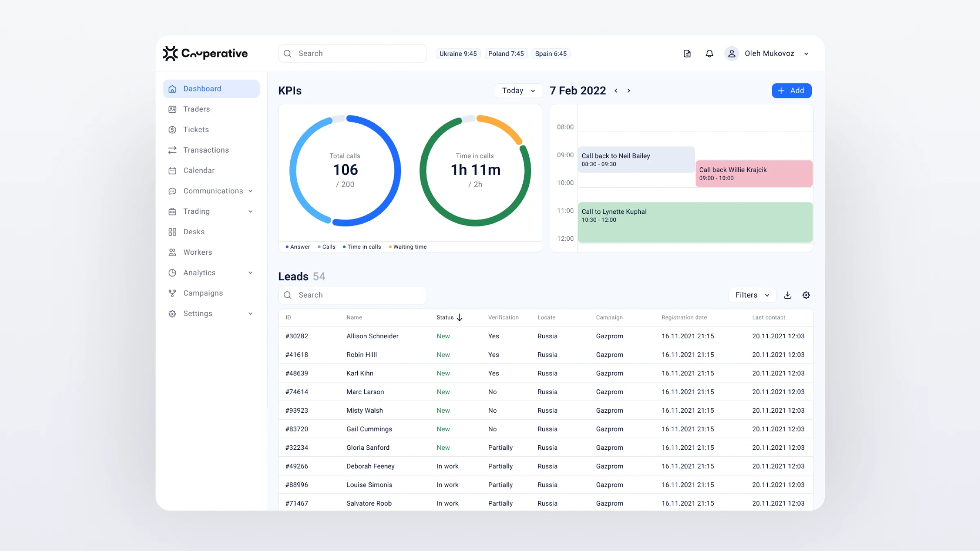This screenshot has height=551, width=980.
Task: Navigate to Campaigns in sidebar
Action: coord(203,293)
